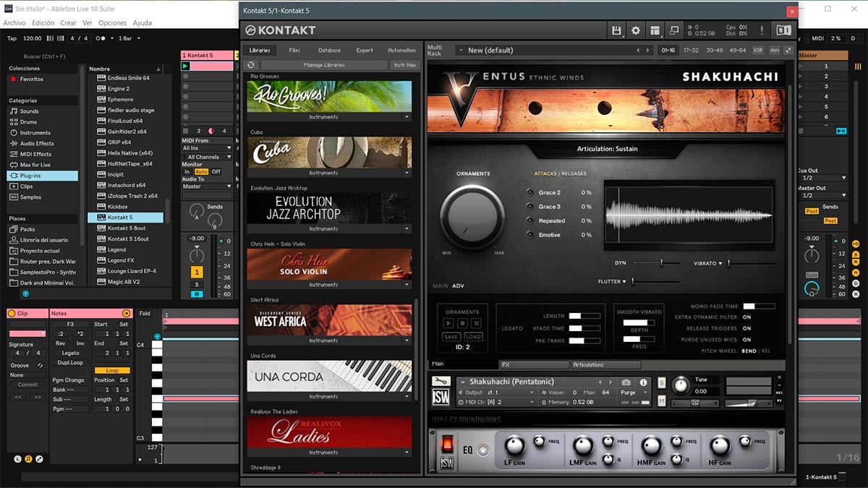Open the Kontakt workspace layout icon
Screen dimensions: 868x488
click(x=655, y=30)
